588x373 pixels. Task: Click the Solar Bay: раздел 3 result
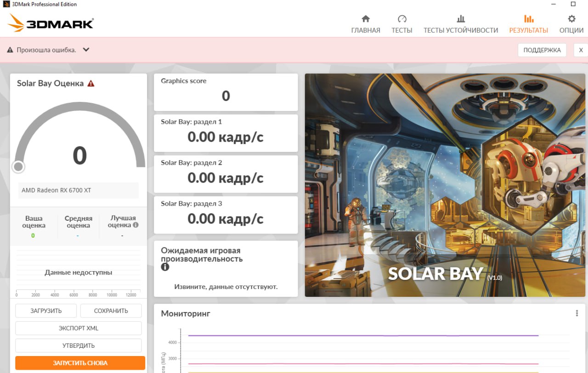[x=226, y=215]
